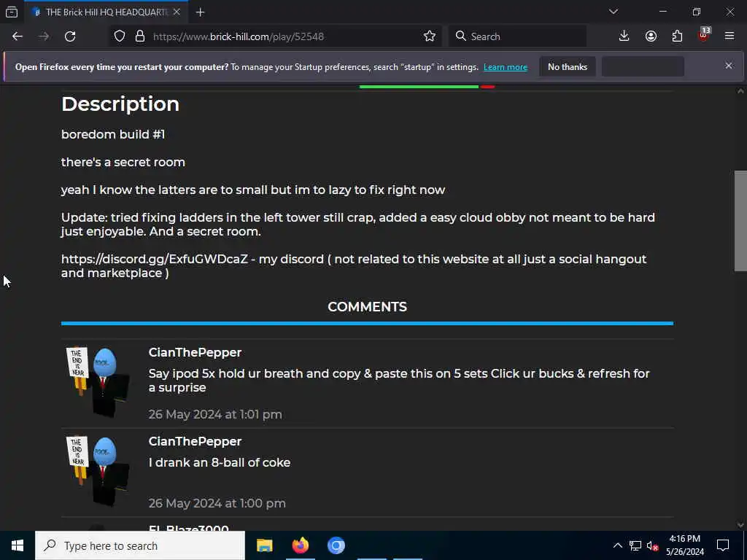Close the Brick Hill HQ tab

tap(177, 12)
